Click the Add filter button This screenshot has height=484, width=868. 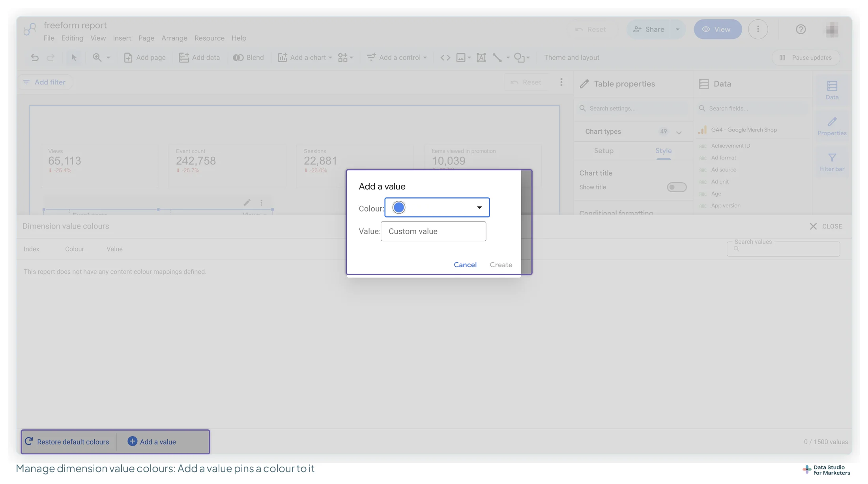tap(45, 82)
